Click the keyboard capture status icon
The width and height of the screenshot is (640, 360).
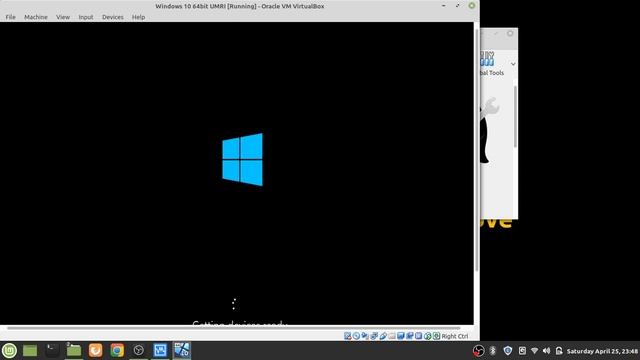point(436,336)
